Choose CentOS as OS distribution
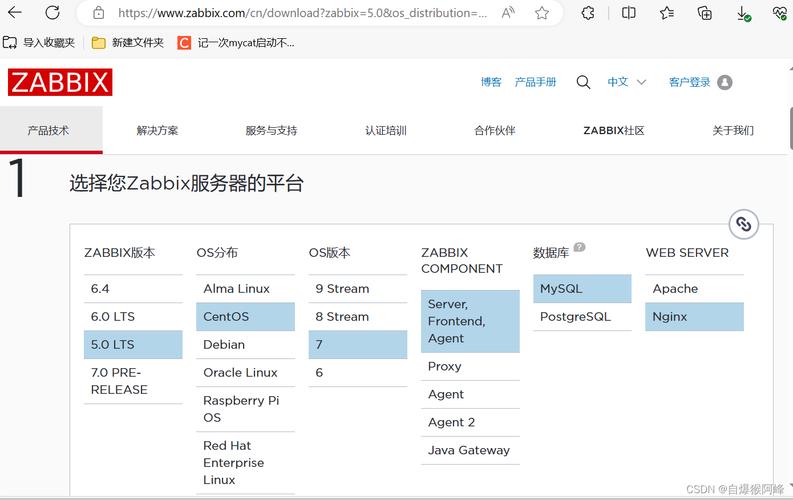This screenshot has width=793, height=500. pyautogui.click(x=245, y=316)
